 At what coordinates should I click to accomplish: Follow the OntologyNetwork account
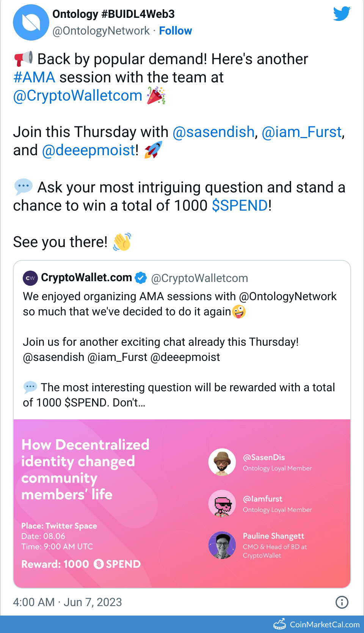click(x=176, y=31)
